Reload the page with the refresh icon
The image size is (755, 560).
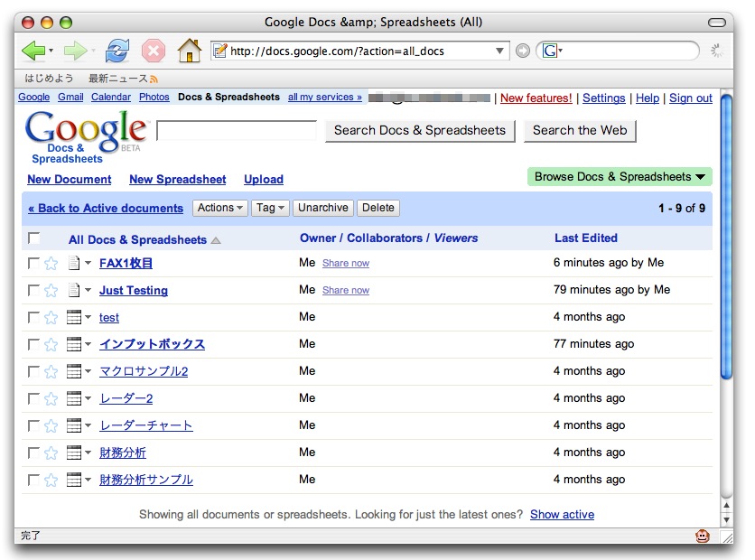click(x=118, y=51)
